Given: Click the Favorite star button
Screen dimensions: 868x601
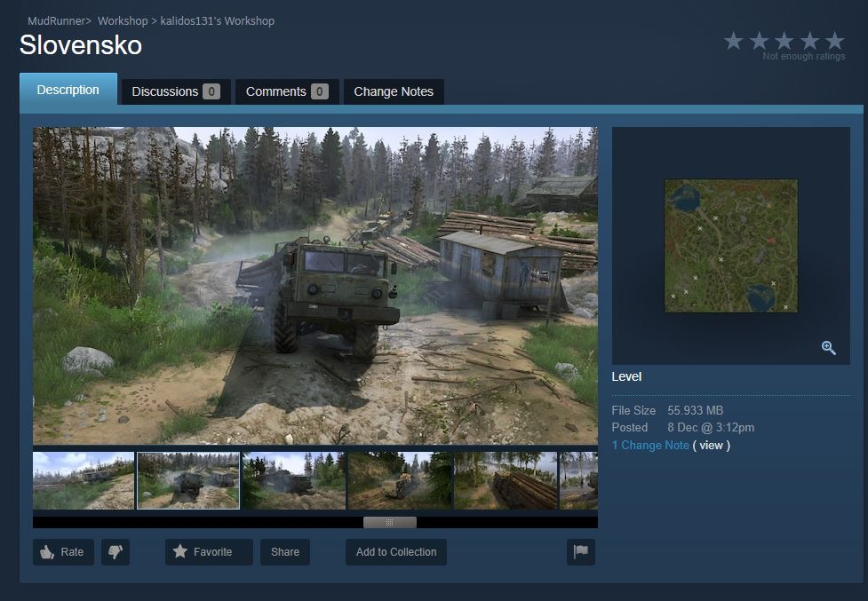Looking at the screenshot, I should [x=209, y=552].
